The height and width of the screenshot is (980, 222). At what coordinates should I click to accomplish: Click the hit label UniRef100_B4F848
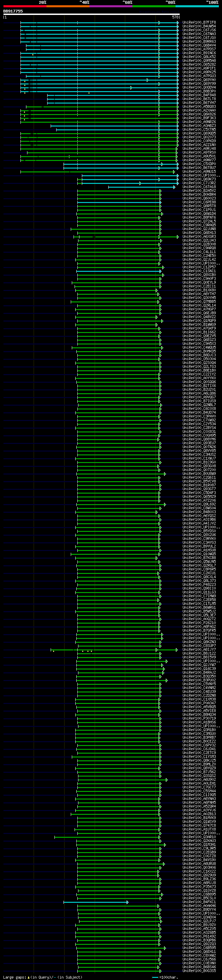pyautogui.click(x=199, y=95)
